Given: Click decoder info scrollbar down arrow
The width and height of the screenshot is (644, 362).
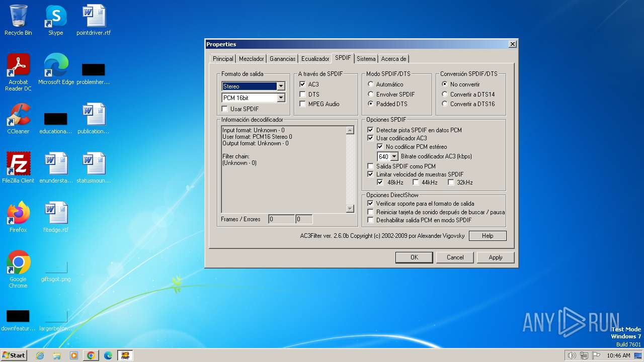Looking at the screenshot, I should pyautogui.click(x=350, y=209).
